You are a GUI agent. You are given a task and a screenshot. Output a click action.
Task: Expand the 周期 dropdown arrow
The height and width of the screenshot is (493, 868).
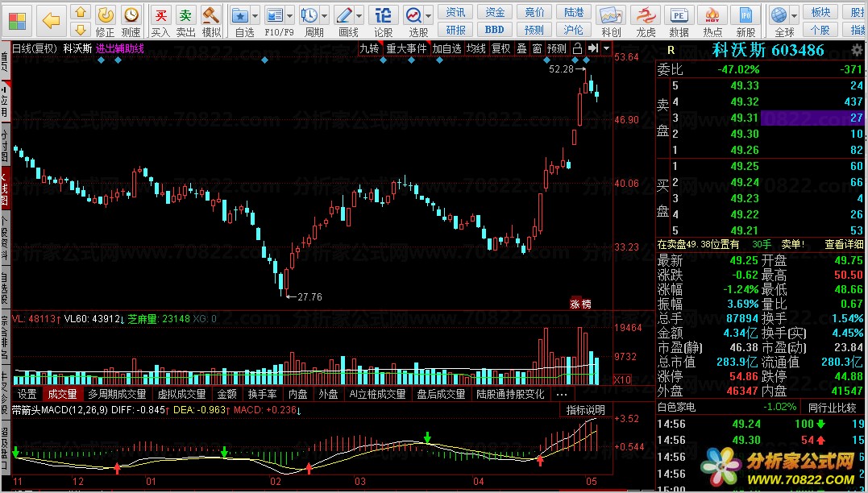pyautogui.click(x=325, y=15)
